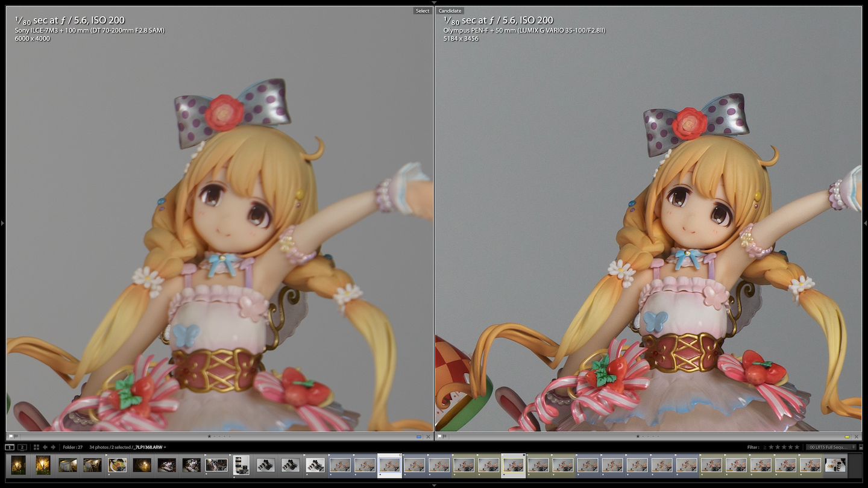Expand the left panel via edge arrow
The image size is (868, 488).
pos(2,223)
